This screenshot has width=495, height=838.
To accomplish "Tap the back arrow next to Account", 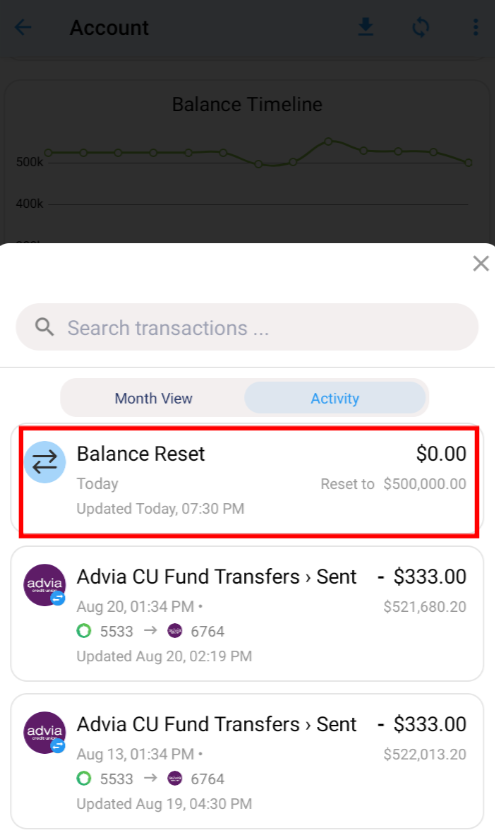I will pos(23,27).
